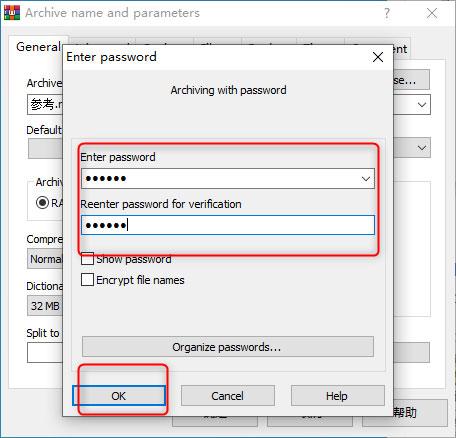
Task: Check the Encrypt file names option
Action: (x=87, y=280)
